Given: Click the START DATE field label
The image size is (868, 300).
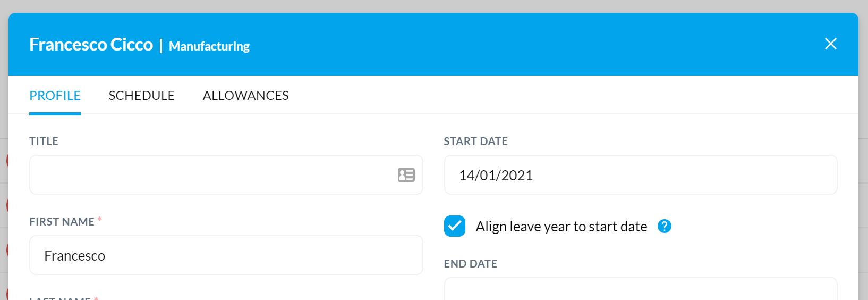Looking at the screenshot, I should click(x=475, y=141).
